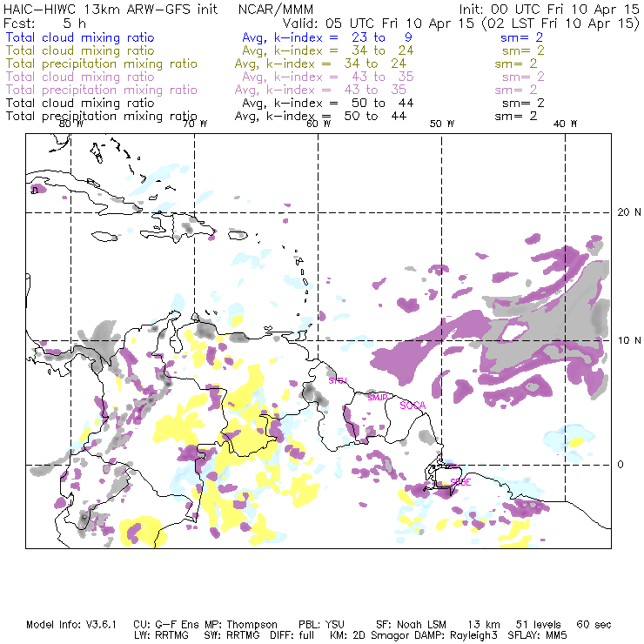Click the '20 N' latitude label

629,212
